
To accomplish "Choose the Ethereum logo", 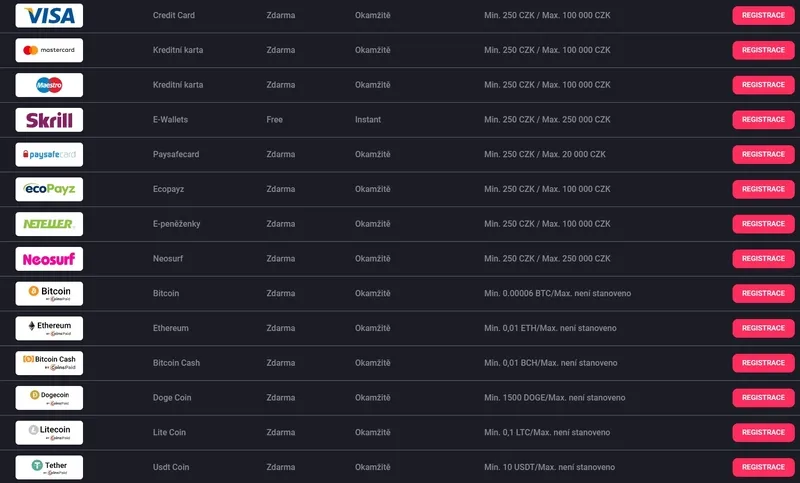I will [49, 328].
